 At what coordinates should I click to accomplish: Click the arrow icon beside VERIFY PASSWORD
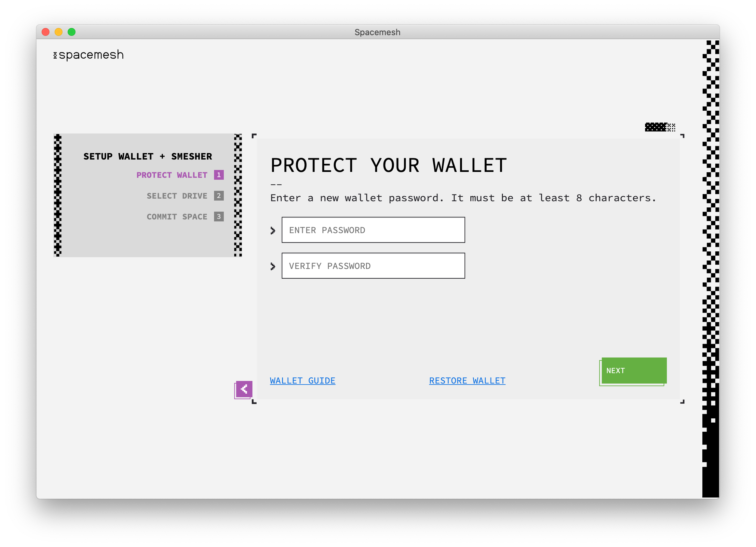coord(273,266)
